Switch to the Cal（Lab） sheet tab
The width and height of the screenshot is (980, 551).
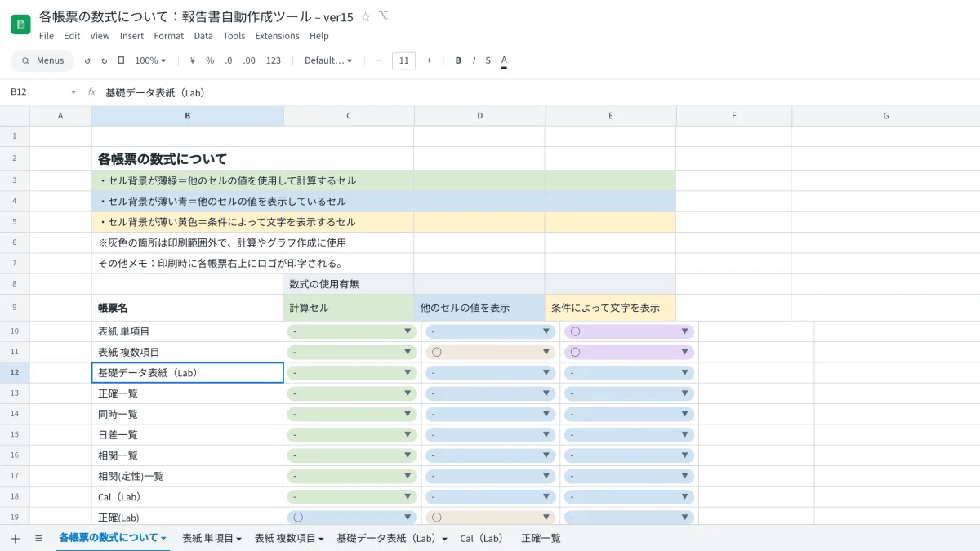(483, 538)
